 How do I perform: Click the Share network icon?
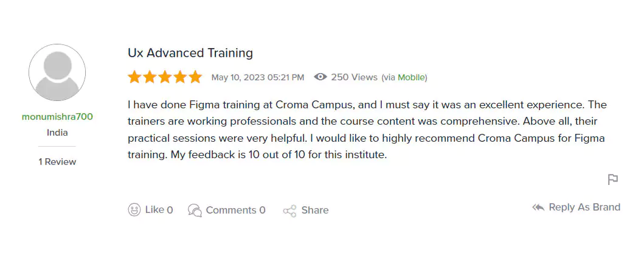coord(289,211)
